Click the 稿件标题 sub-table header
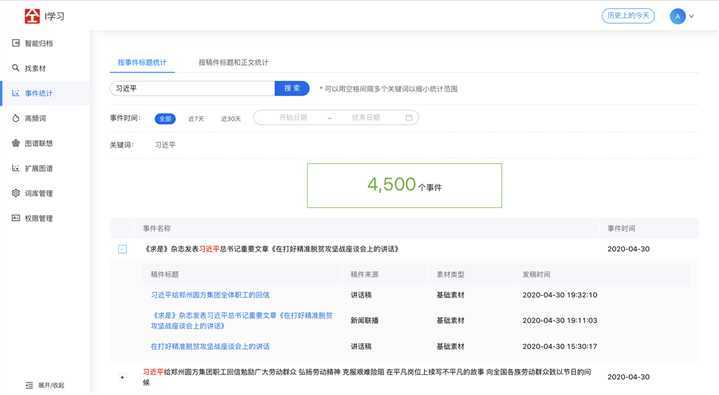This screenshot has width=719, height=395. (165, 274)
